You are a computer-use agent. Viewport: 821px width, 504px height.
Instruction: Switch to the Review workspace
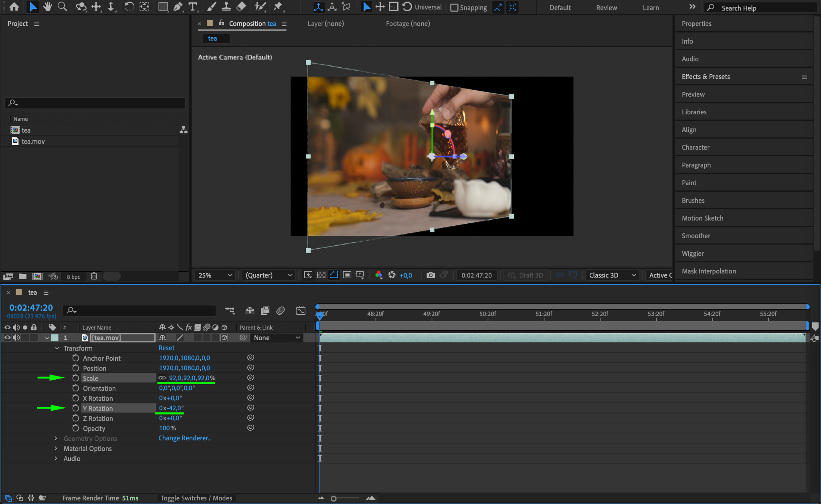pyautogui.click(x=606, y=8)
